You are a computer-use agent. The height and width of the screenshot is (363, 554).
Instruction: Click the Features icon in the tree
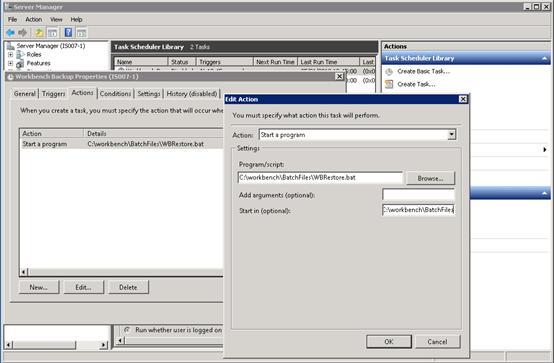coord(20,64)
